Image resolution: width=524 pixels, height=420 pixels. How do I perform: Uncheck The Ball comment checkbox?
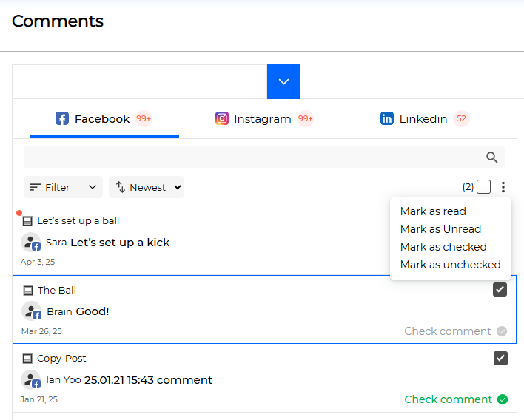pos(500,289)
